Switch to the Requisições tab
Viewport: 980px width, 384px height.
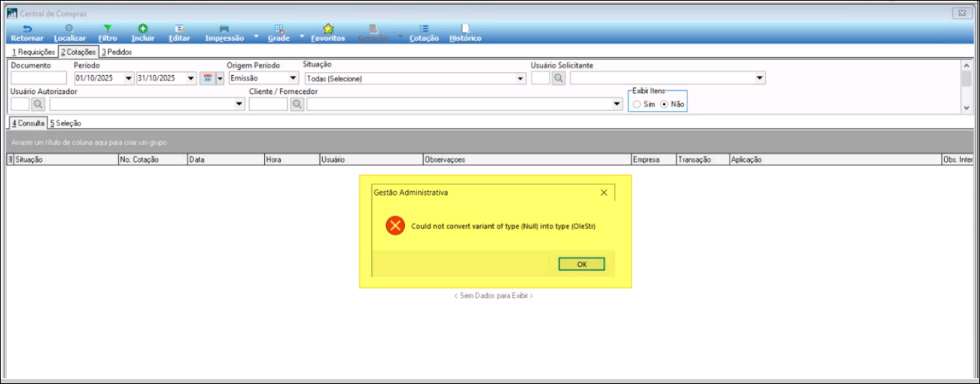click(34, 52)
